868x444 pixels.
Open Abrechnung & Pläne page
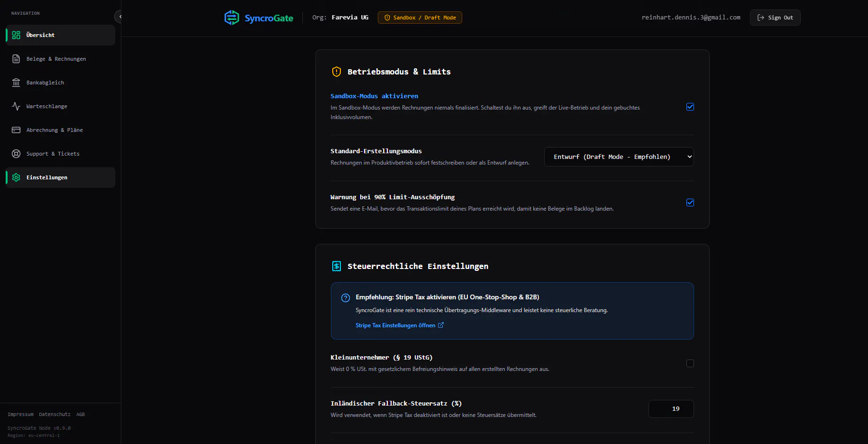60,130
